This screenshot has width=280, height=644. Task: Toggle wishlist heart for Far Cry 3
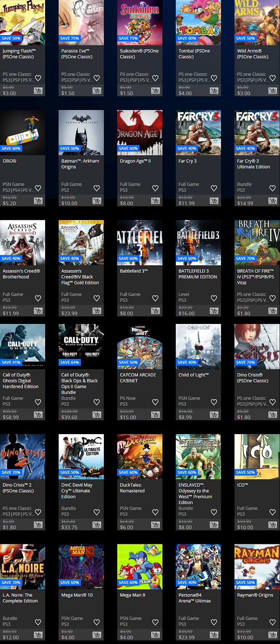(x=214, y=188)
